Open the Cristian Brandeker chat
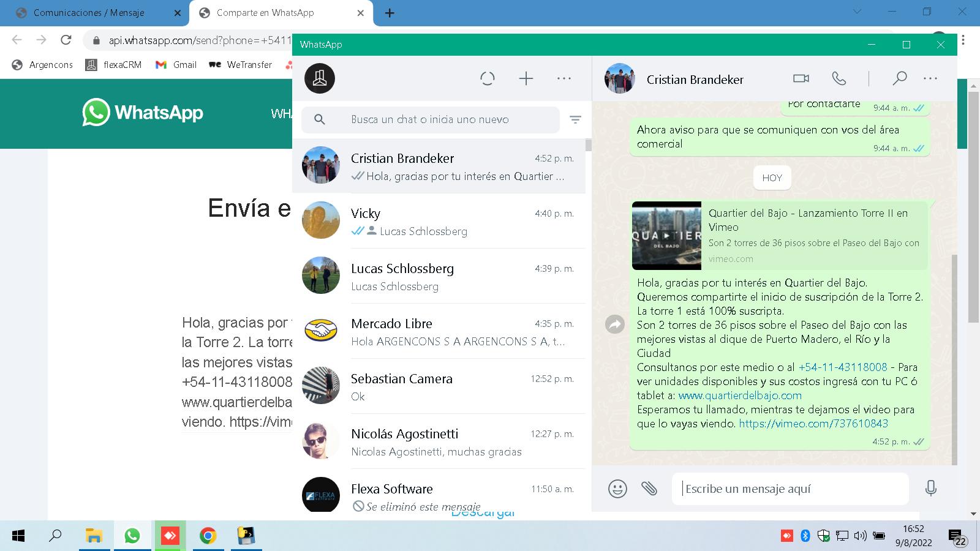Image resolution: width=980 pixels, height=551 pixels. (439, 166)
